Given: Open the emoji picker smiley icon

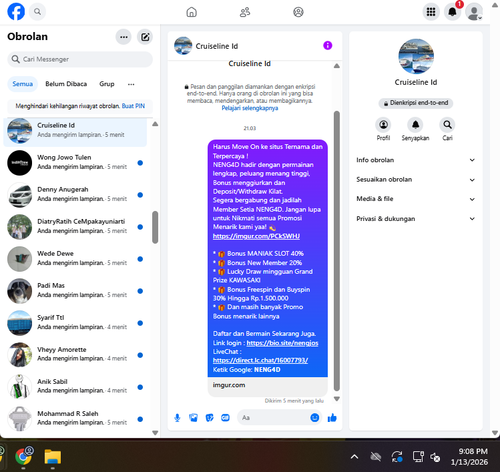Looking at the screenshot, I should click(x=315, y=418).
